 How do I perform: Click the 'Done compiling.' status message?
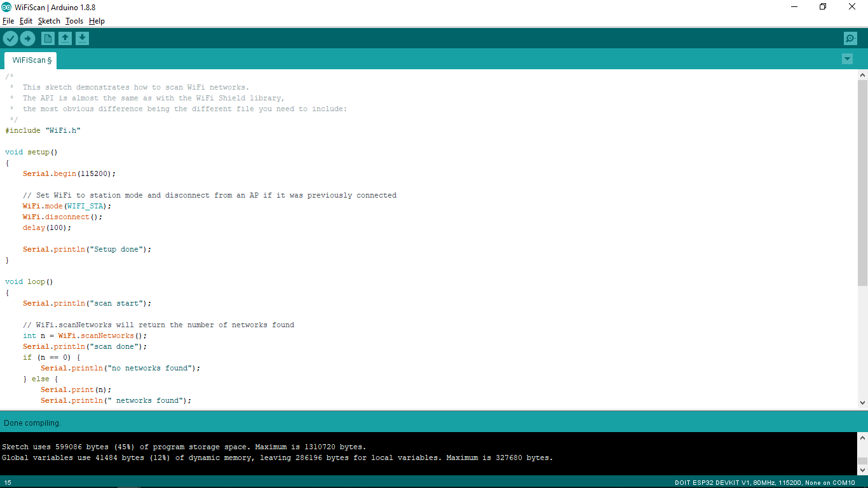pos(32,423)
